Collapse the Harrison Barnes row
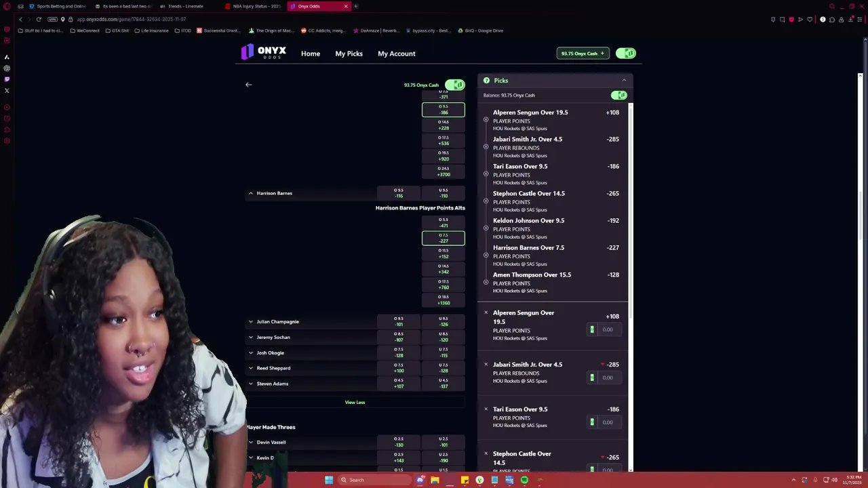868x488 pixels. [250, 193]
